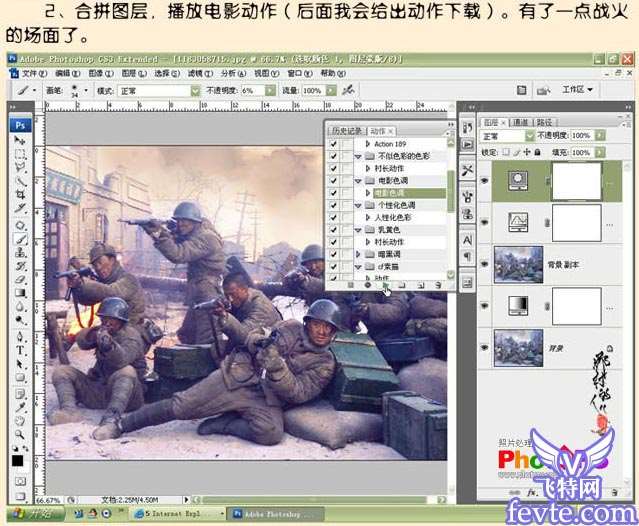Toggle airbrush option in options bar
This screenshot has width=639, height=526.
coord(348,90)
